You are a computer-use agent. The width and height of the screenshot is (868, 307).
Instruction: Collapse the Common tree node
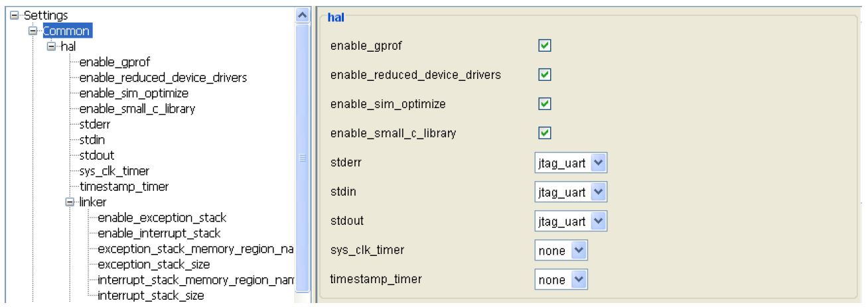(x=31, y=31)
